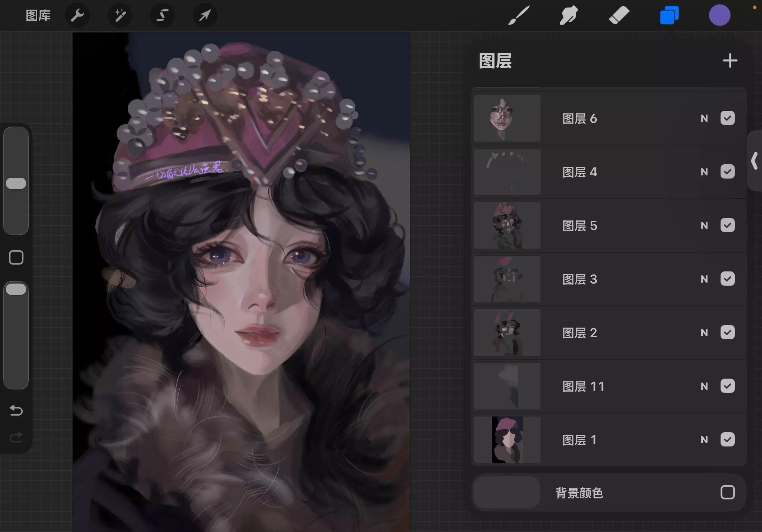Activate the Transform arrow tool
Screen dimensions: 762x532
205,15
